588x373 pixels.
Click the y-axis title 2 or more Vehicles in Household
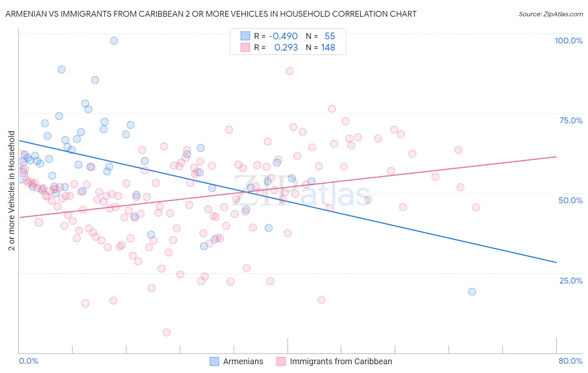click(12, 191)
